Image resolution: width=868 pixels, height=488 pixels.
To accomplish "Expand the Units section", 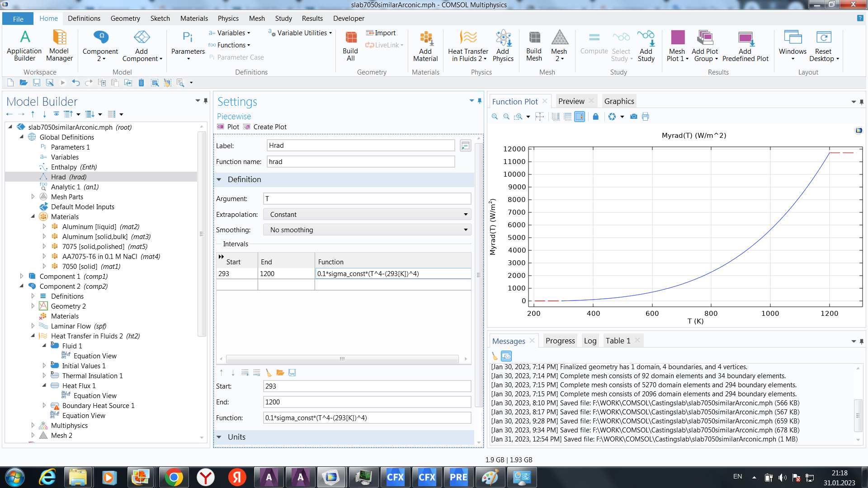I will (x=236, y=437).
